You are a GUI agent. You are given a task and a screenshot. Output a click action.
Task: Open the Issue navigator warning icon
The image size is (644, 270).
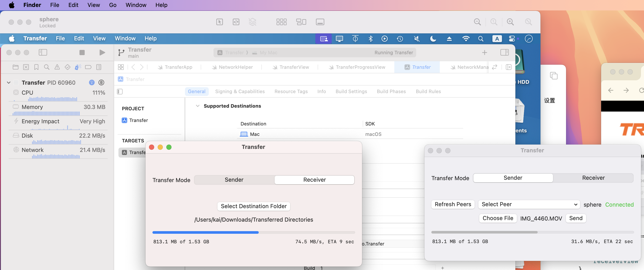click(57, 67)
